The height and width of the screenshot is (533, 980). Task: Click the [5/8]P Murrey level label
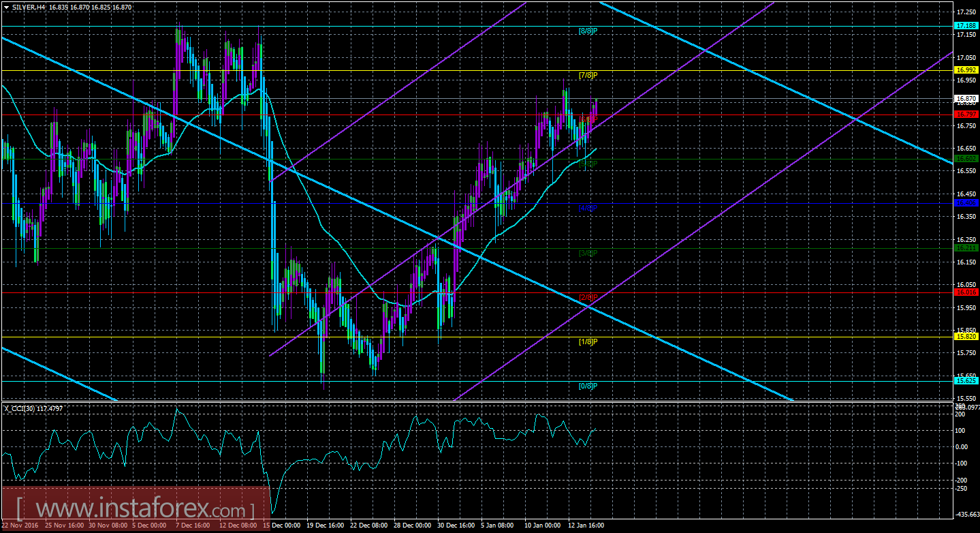(x=588, y=164)
